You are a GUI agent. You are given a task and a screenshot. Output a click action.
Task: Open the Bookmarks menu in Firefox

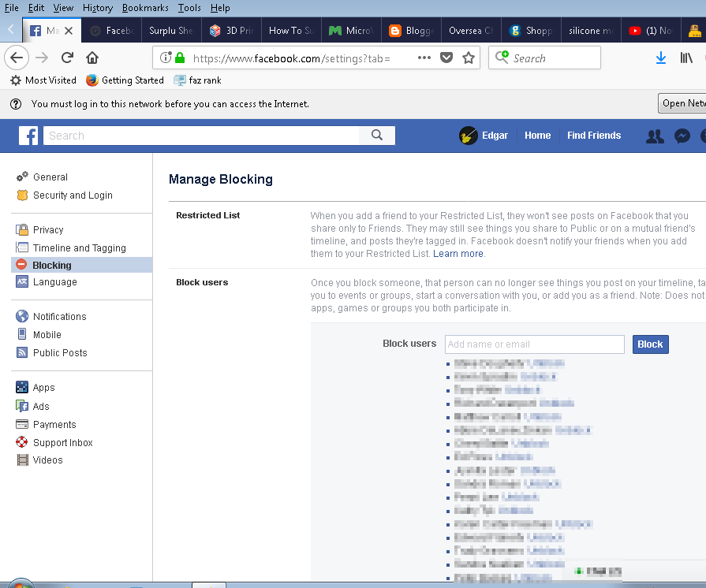point(145,7)
